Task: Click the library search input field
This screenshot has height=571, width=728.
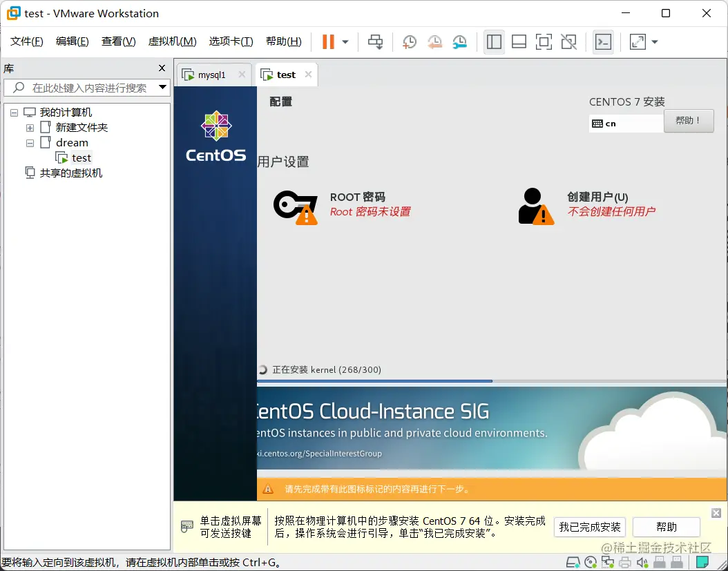Action: coord(86,88)
